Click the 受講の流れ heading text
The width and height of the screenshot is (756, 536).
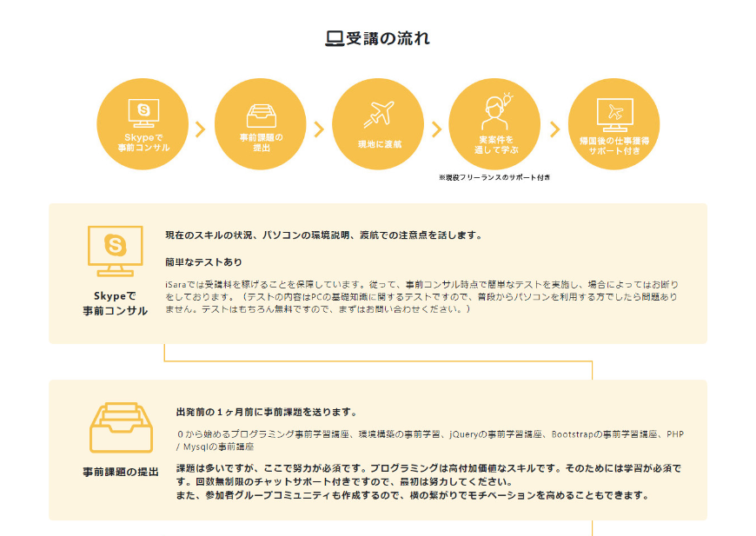388,39
